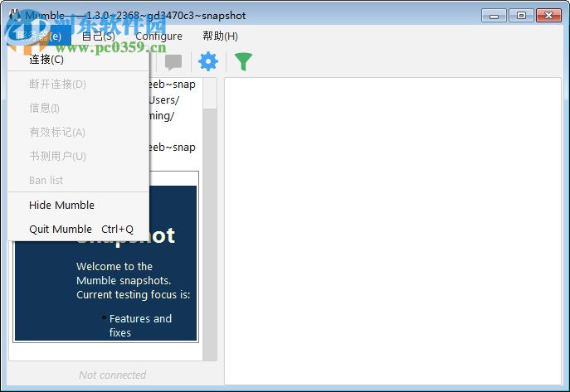Close the 服务器(e) server menu
The height and width of the screenshot is (392, 570).
39,36
